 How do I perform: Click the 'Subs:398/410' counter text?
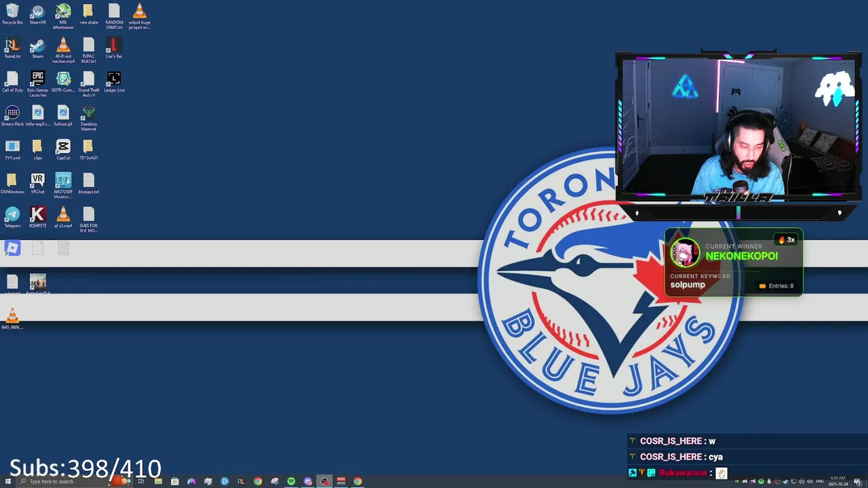pyautogui.click(x=85, y=468)
